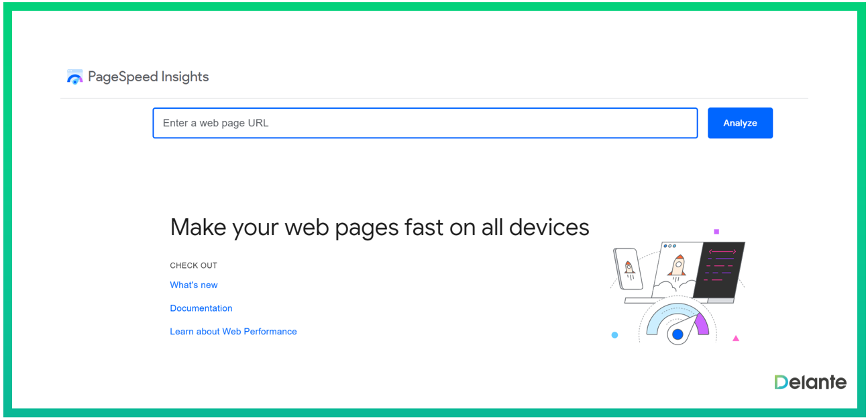Click the phone with rocket illustration
This screenshot has width=868, height=419.
(x=629, y=268)
